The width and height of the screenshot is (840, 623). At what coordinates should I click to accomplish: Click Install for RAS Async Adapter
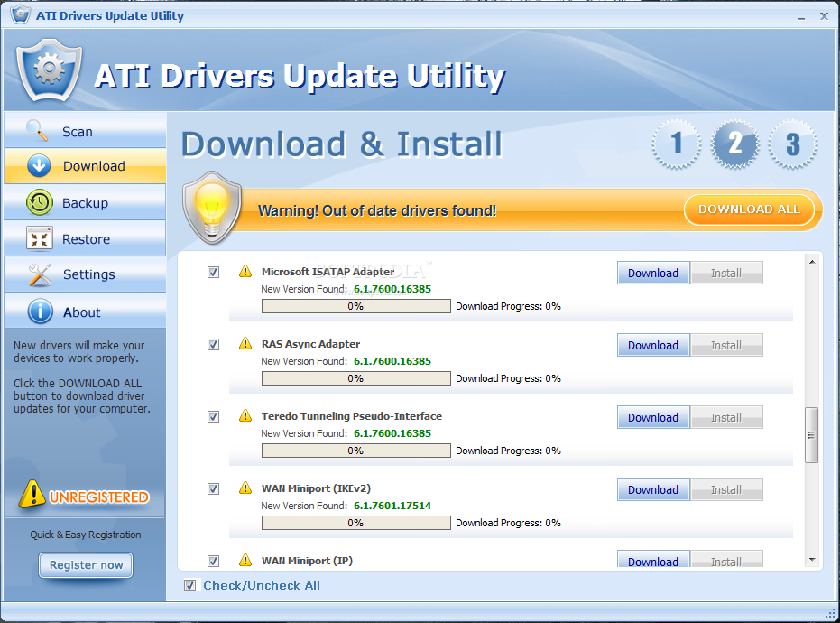pos(726,345)
